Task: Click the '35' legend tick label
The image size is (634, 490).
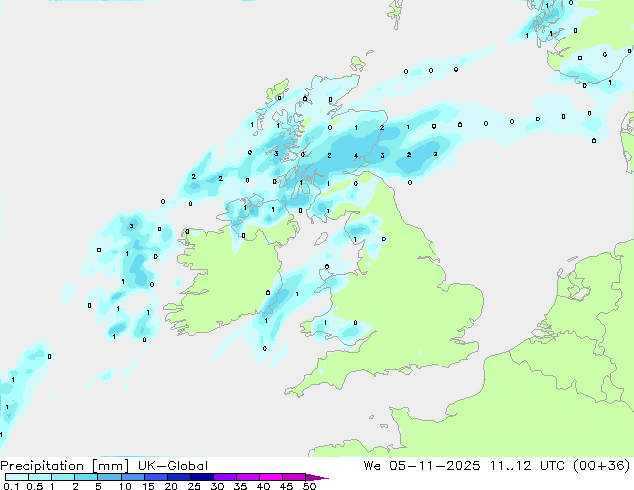Action: (x=240, y=486)
